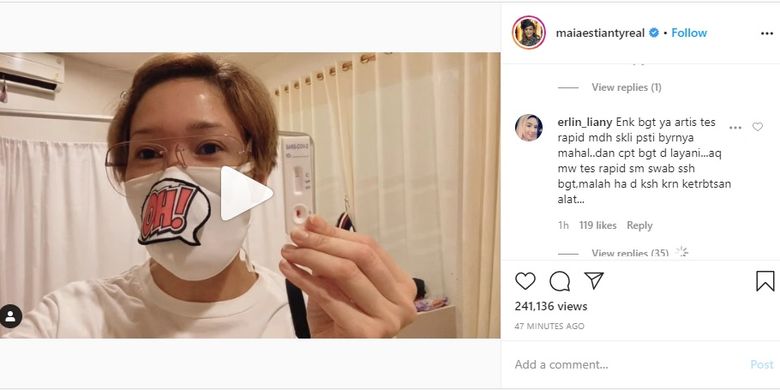Play the video

[x=246, y=194]
